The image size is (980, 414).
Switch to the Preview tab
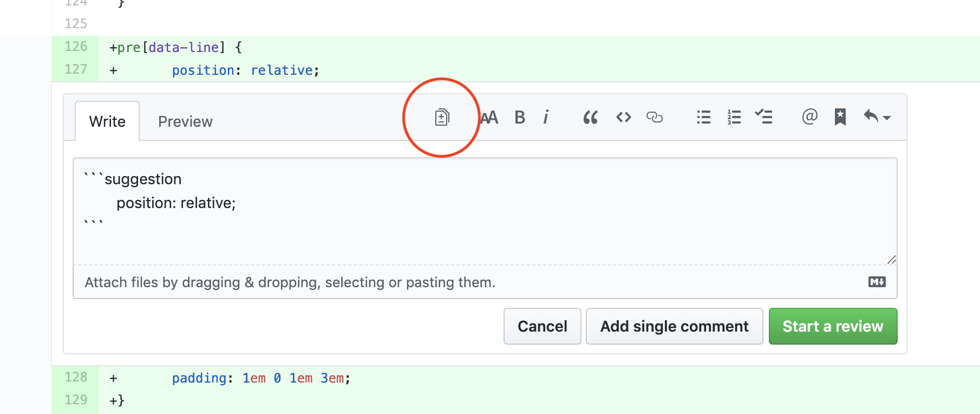point(185,121)
